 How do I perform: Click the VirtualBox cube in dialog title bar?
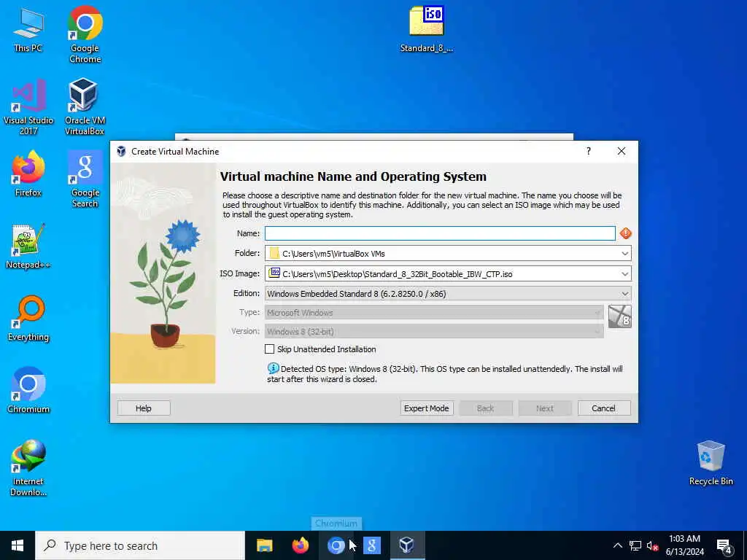pos(122,152)
